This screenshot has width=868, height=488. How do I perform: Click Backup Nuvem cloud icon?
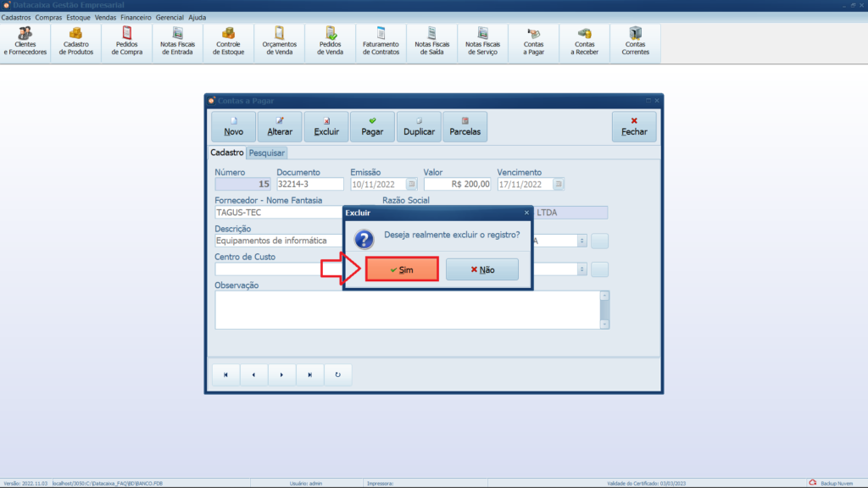tap(813, 483)
